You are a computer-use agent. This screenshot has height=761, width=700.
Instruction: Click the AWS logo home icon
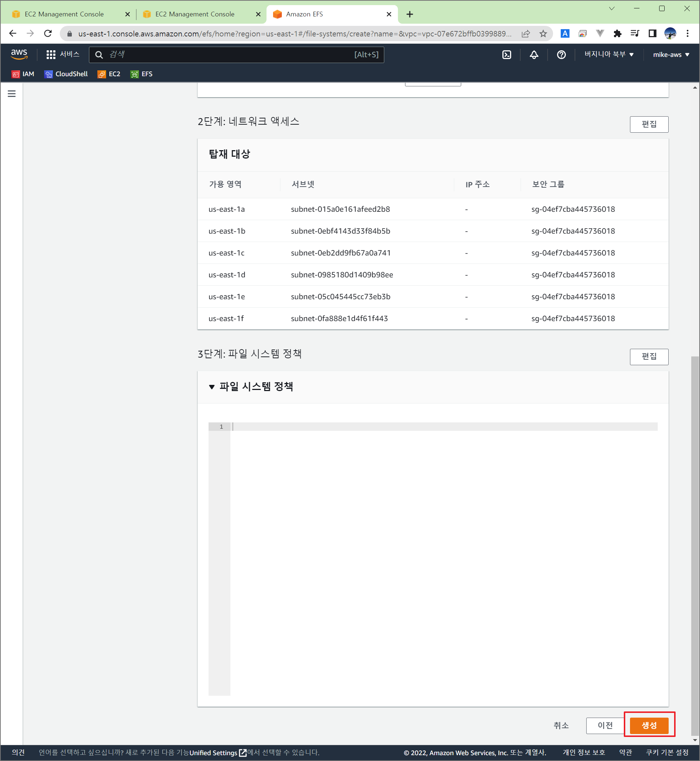[19, 54]
